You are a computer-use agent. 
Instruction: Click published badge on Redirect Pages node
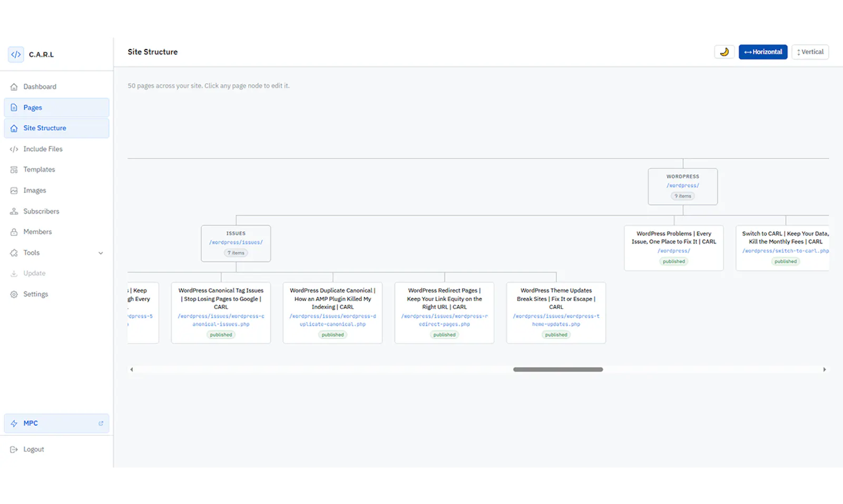coord(444,334)
